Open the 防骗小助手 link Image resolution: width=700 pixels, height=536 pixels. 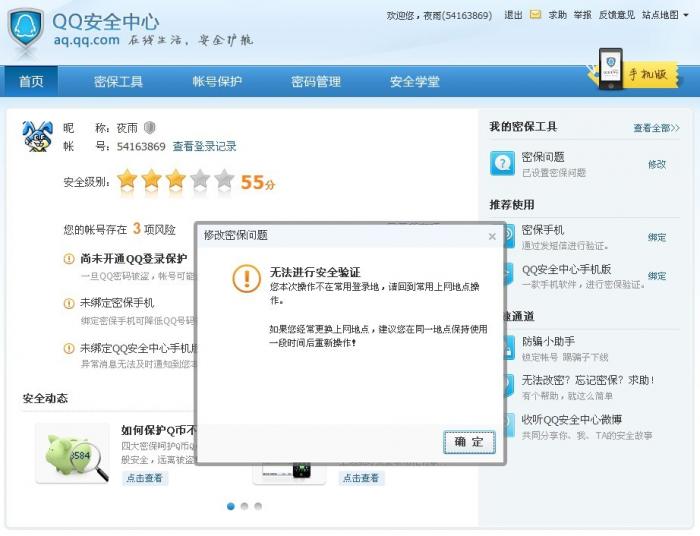pos(548,341)
